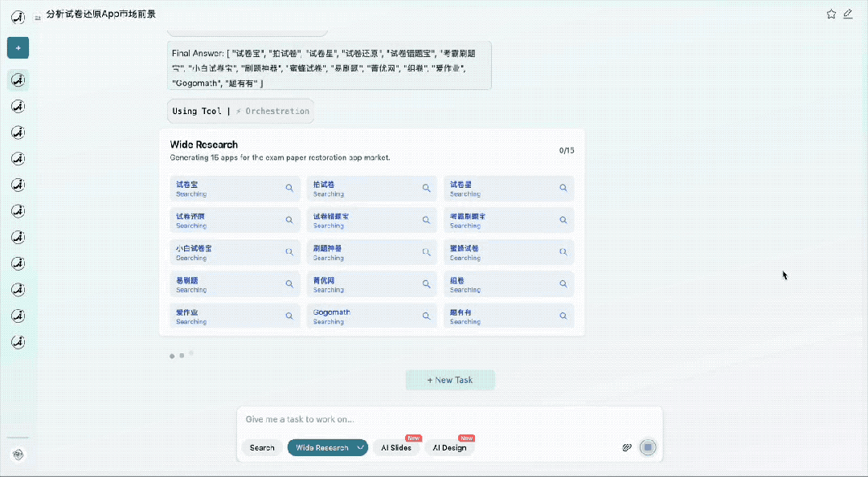Open the 试卷宝 research card
868x477 pixels.
coord(235,189)
